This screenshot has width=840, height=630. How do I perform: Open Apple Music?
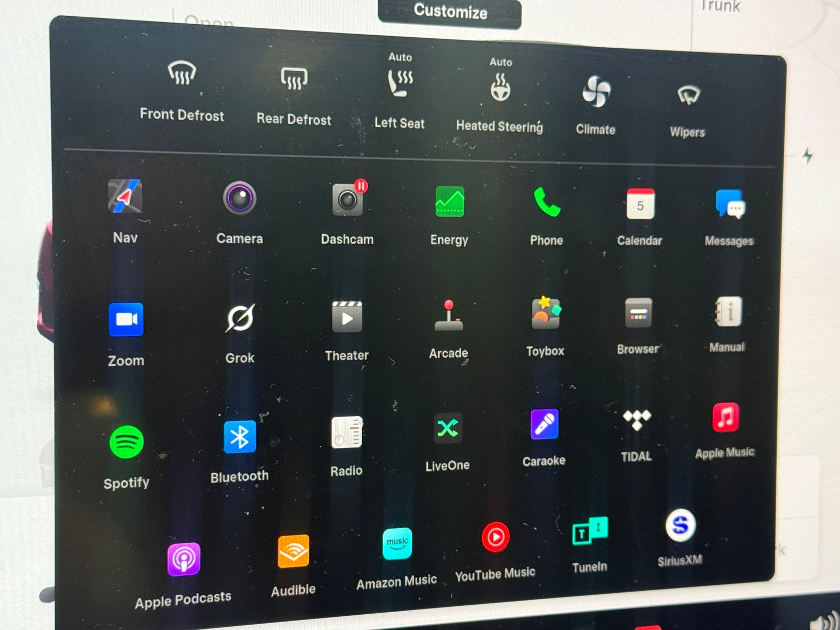coord(726,417)
